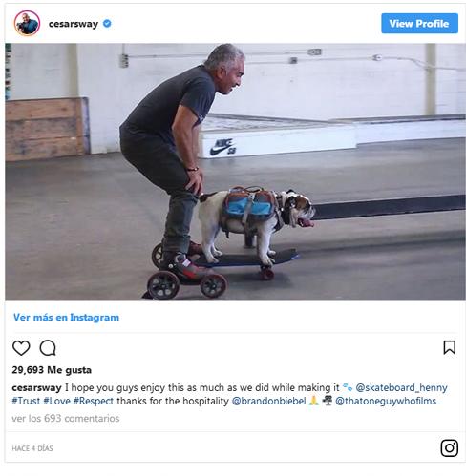Open the @thatoneguywhofilms mention
This screenshot has height=476, width=466.
386,401
